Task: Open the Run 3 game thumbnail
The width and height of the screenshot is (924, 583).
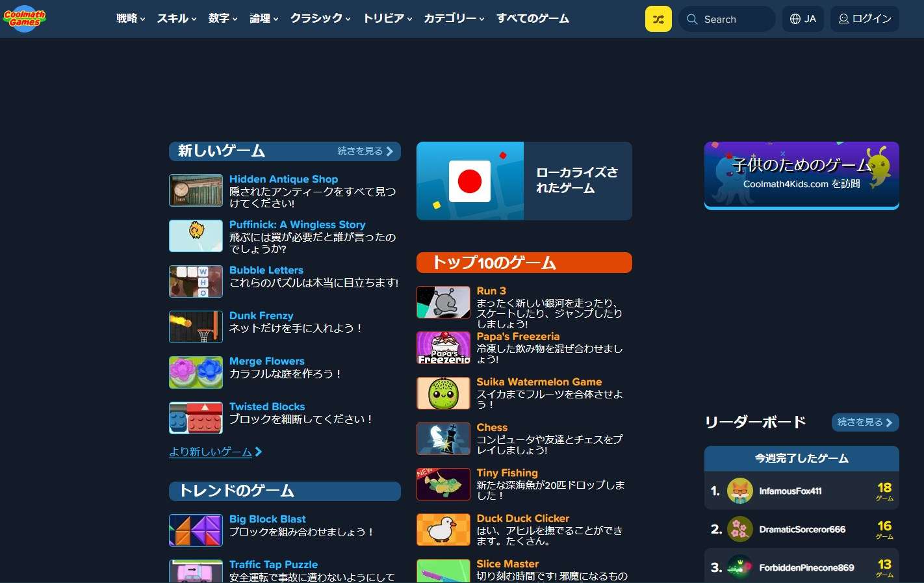Action: coord(443,302)
